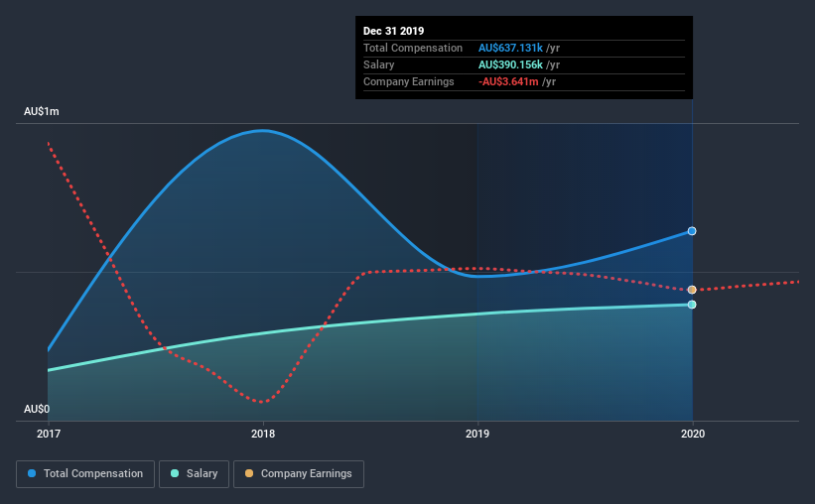This screenshot has height=504, width=815.
Task: Click the Total Compensation label in tooltip
Action: (413, 48)
